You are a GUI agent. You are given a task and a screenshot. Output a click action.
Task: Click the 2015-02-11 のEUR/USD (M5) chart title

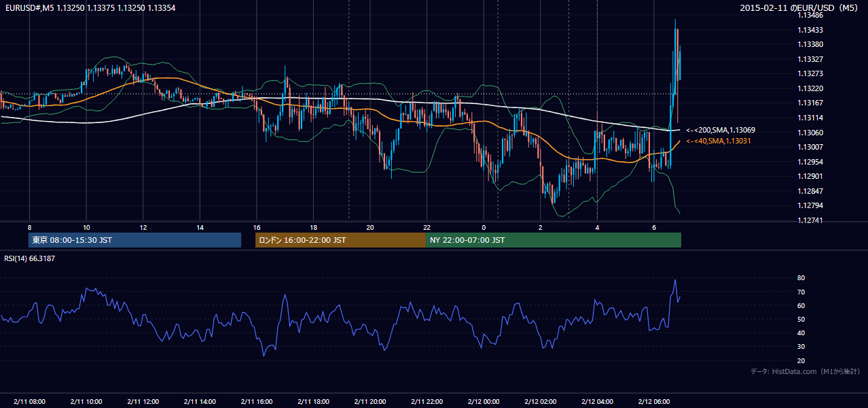coord(800,7)
